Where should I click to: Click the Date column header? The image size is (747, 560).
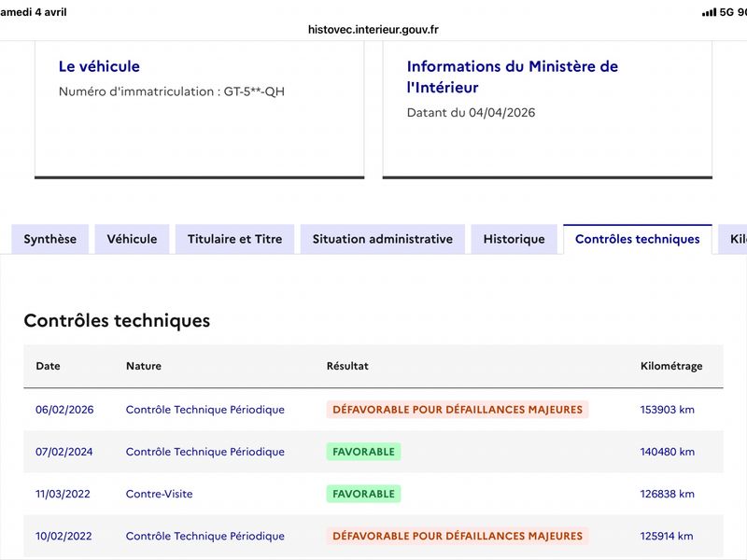point(48,366)
